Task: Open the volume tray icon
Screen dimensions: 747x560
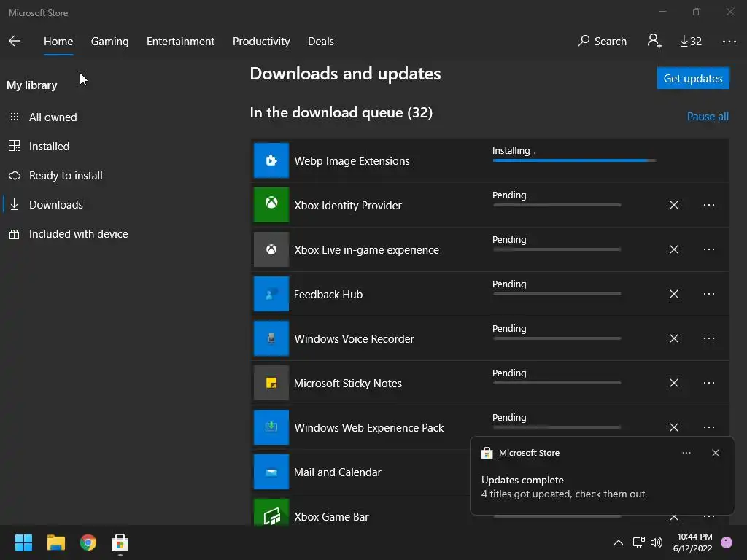Action: (x=657, y=542)
